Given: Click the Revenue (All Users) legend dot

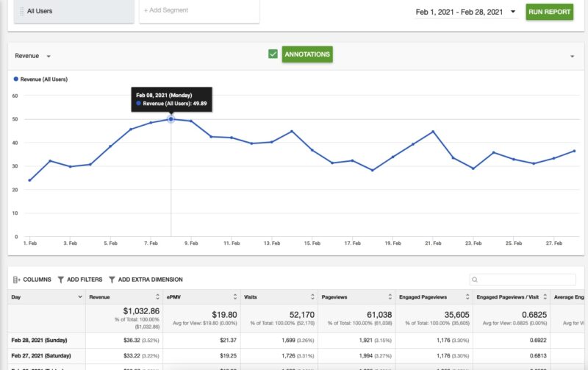Looking at the screenshot, I should (x=15, y=79).
